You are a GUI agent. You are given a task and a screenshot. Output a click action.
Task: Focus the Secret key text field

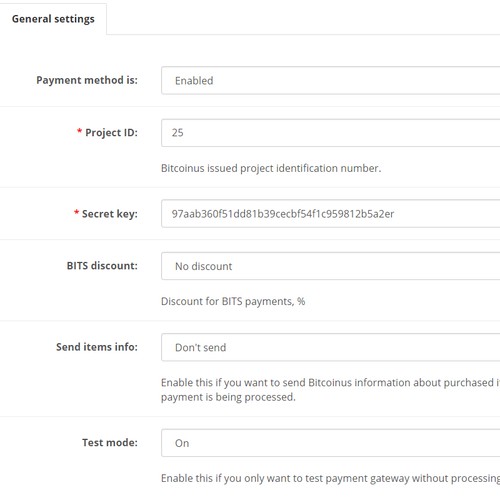[x=331, y=214]
